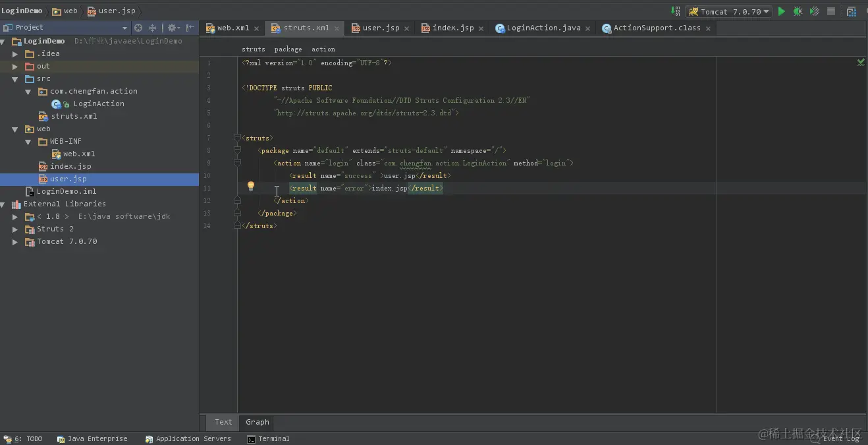
Task: Collapse the External Libraries node
Action: click(3, 204)
